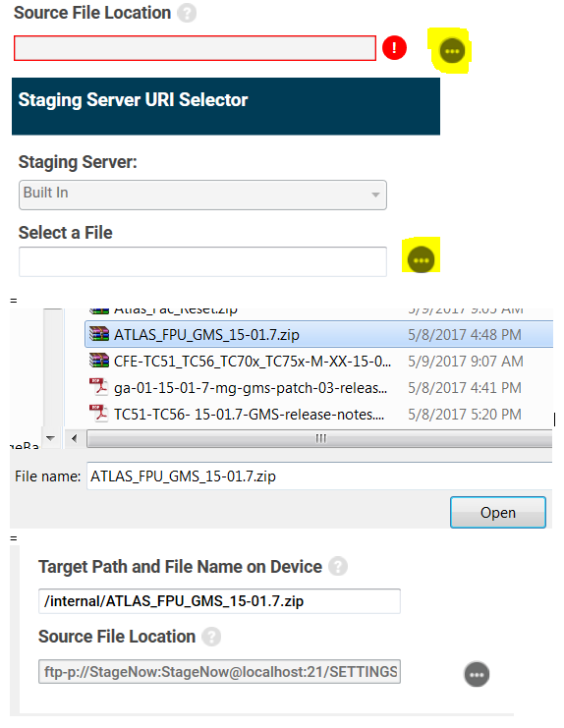The width and height of the screenshot is (564, 728).
Task: Click the horizontal scrollbar left arrow
Action: (x=75, y=438)
